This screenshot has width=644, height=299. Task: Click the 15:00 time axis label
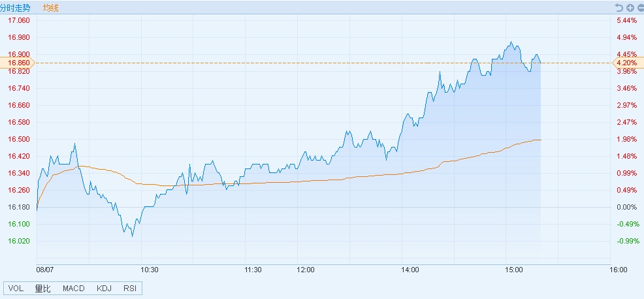click(x=514, y=270)
